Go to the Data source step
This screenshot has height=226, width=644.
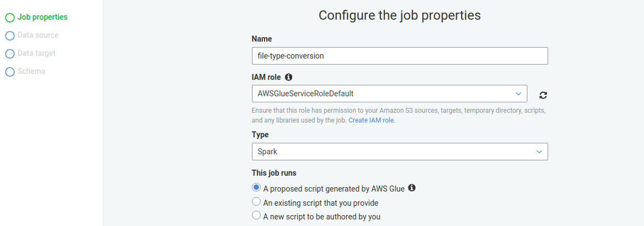38,35
